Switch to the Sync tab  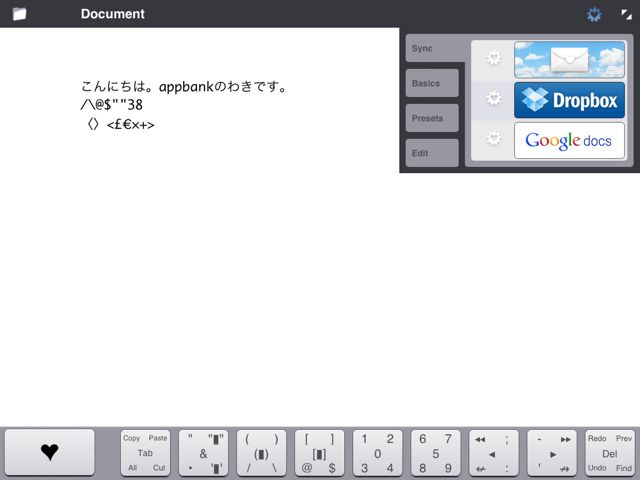(435, 48)
